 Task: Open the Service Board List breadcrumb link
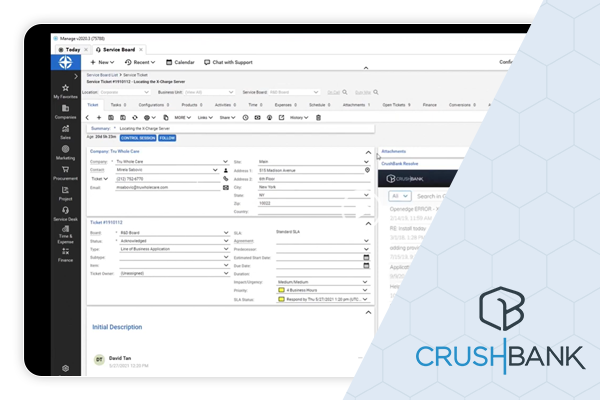tap(102, 75)
